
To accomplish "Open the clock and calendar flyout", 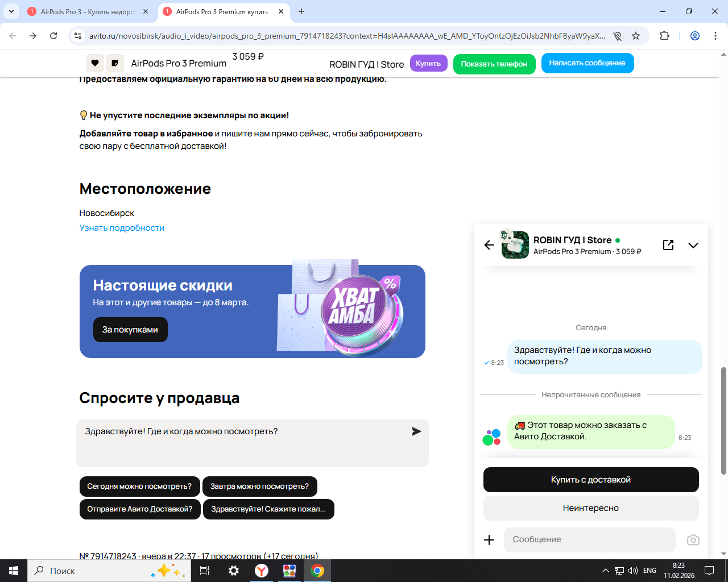I will [679, 571].
